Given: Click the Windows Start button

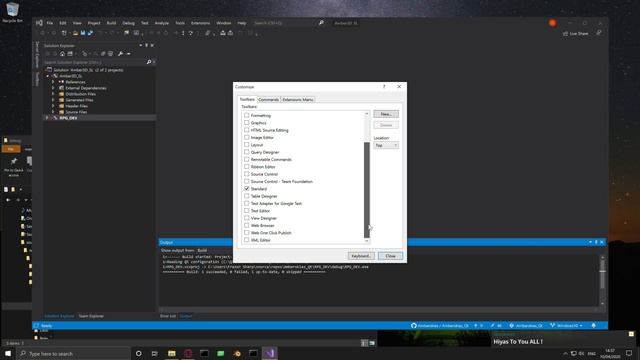Looking at the screenshot, I should click(x=8, y=353).
